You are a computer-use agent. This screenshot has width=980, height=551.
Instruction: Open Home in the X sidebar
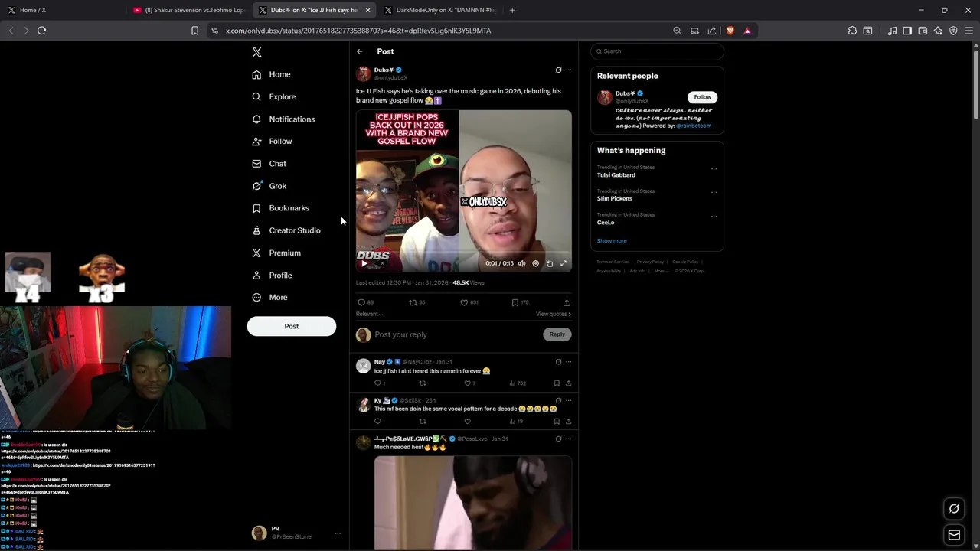point(271,74)
